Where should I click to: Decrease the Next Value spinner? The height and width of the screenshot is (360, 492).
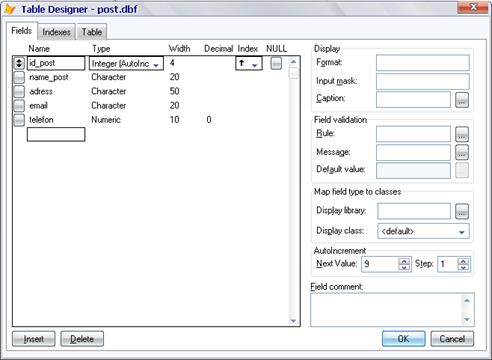click(404, 267)
